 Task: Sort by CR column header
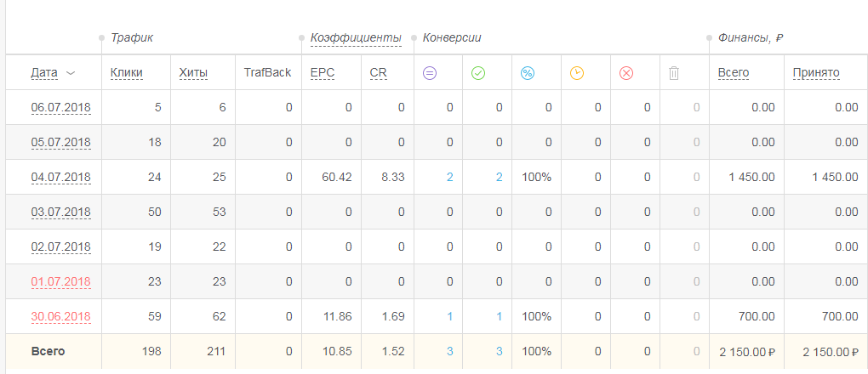click(379, 73)
